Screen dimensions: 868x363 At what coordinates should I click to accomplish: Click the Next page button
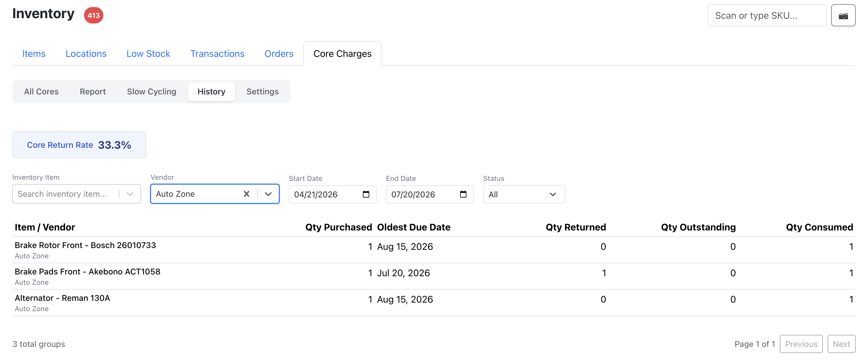841,344
